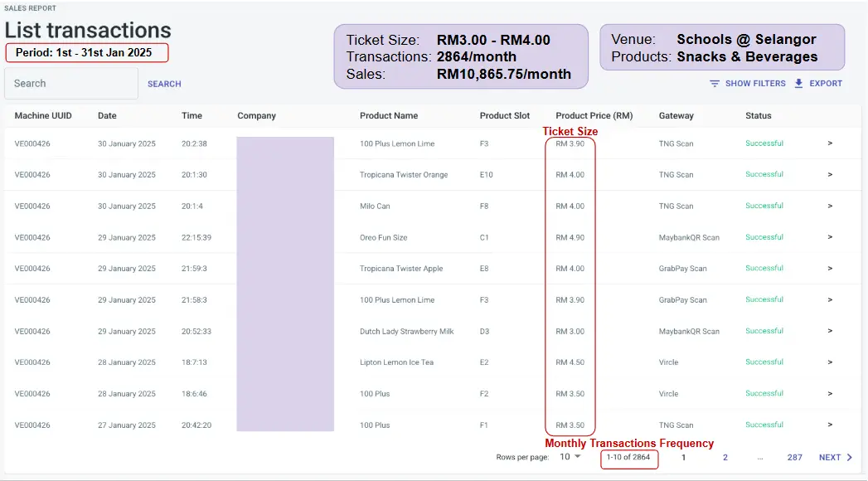Expand the Lipton Lemon Ice Tea row arrow
Screen dimensions: 868x481
(830, 362)
